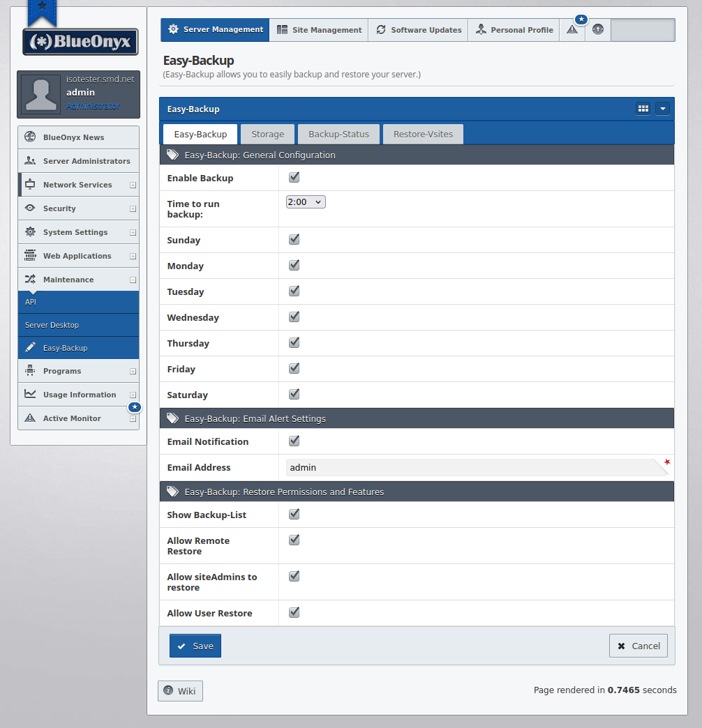The image size is (702, 728).
Task: Expand the Security menu
Action: (133, 209)
